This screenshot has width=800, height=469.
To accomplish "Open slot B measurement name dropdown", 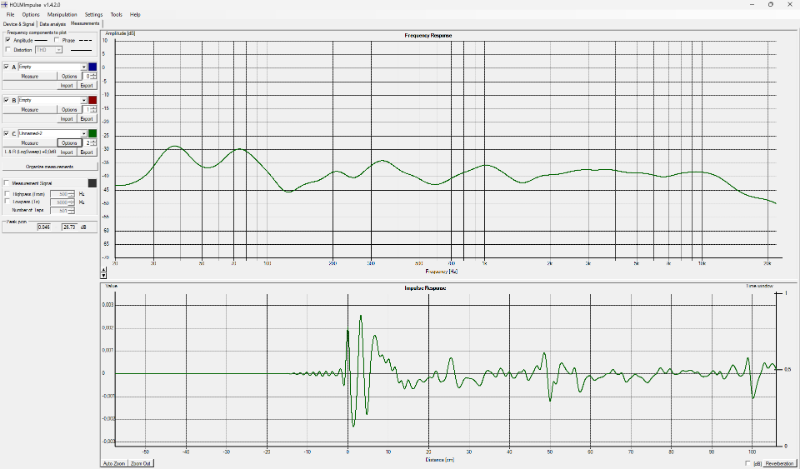I will click(x=53, y=100).
